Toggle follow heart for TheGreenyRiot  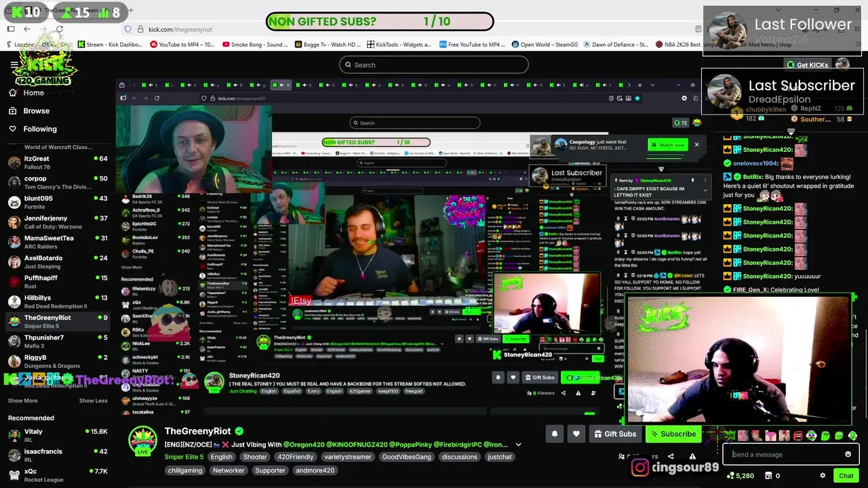click(576, 434)
